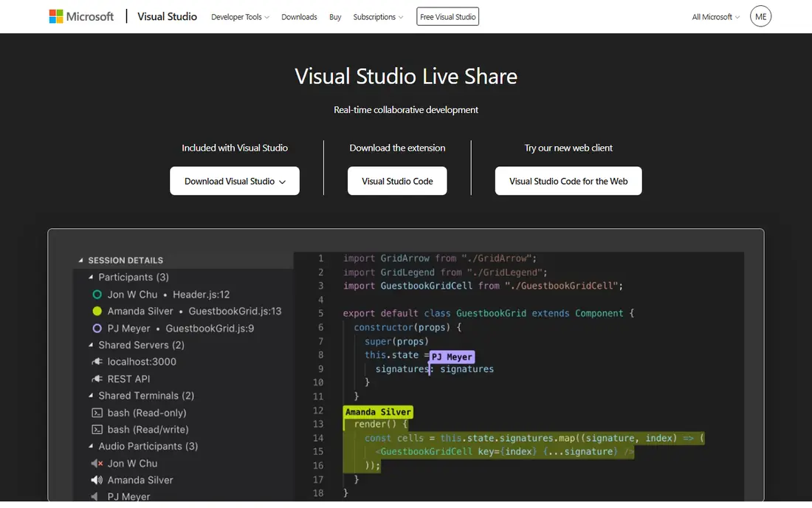812x508 pixels.
Task: Open the ME account avatar
Action: tap(760, 16)
